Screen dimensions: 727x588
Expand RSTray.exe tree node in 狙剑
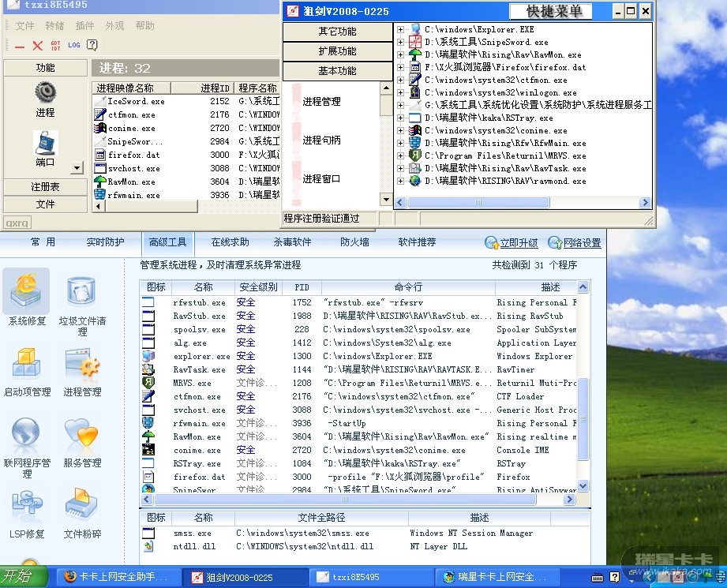(x=400, y=118)
